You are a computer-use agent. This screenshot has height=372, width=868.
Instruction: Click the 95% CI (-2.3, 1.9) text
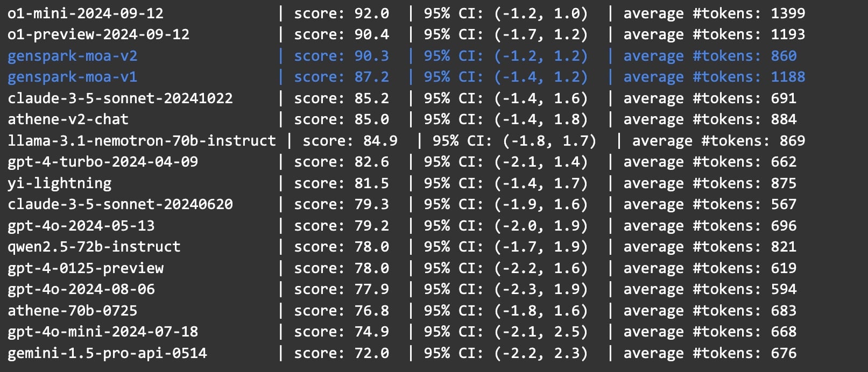point(506,289)
